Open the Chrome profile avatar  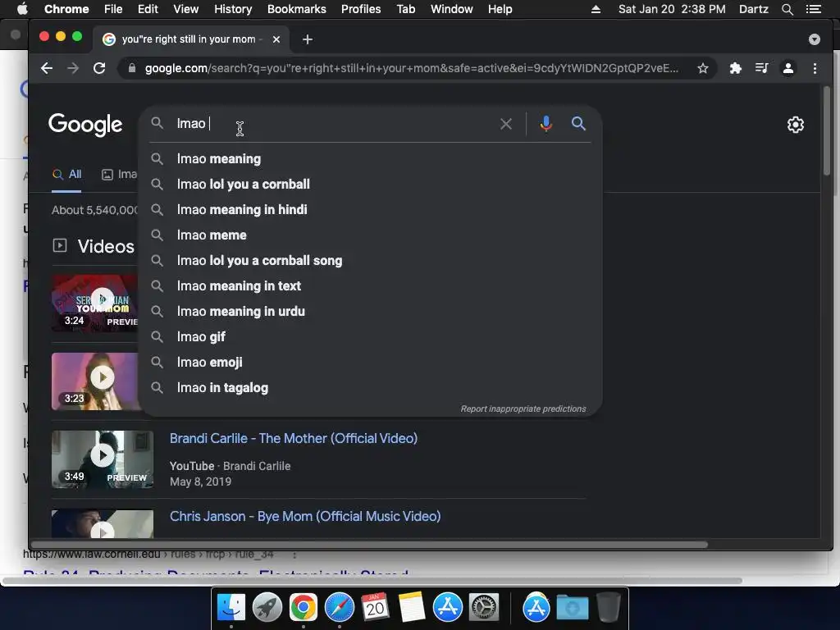pos(788,68)
